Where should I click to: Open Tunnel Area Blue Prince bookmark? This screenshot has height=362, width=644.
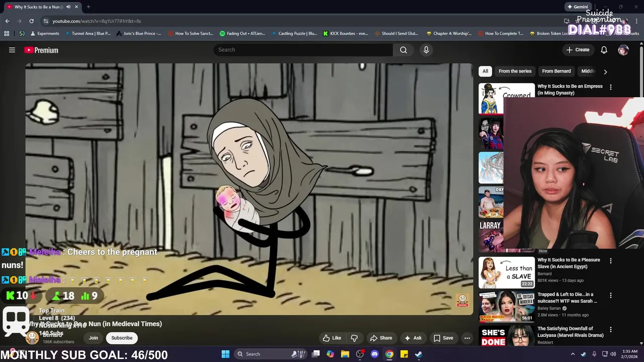(88, 34)
